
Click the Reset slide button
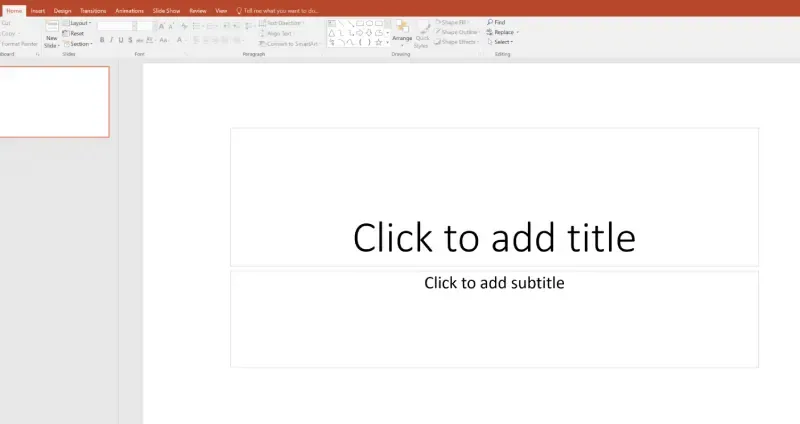point(73,33)
